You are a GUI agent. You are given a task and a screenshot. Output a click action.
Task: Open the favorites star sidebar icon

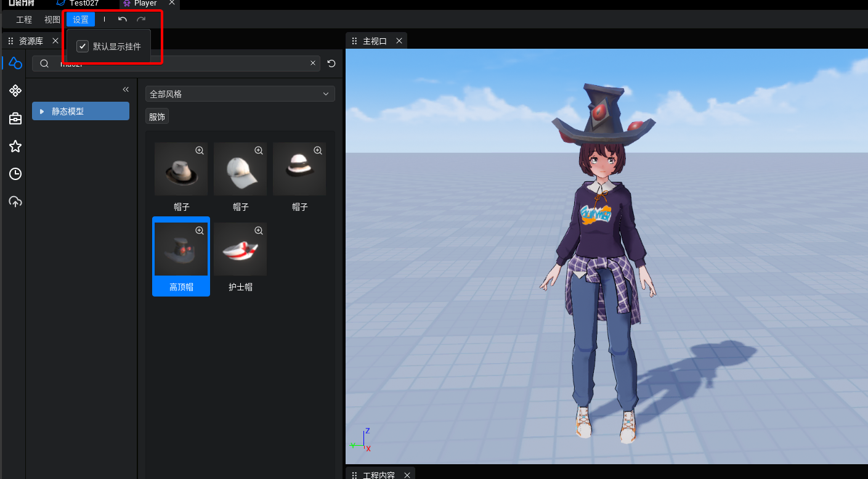point(15,146)
